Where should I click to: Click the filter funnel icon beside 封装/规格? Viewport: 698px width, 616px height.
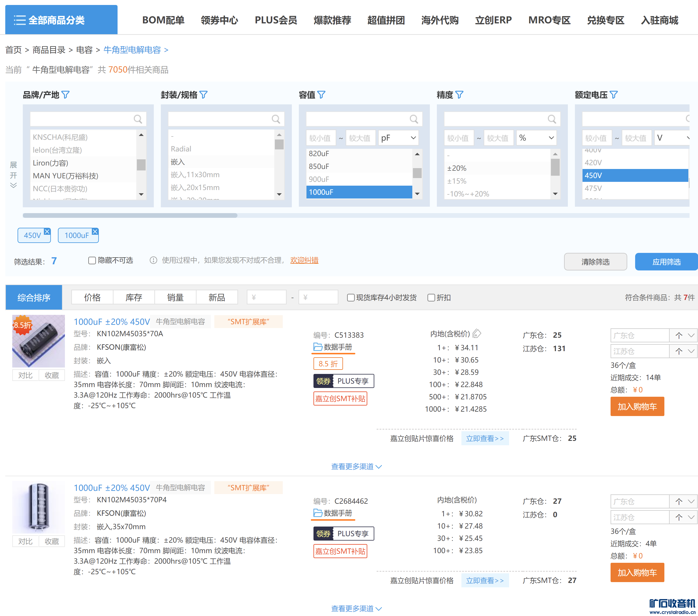pos(204,95)
